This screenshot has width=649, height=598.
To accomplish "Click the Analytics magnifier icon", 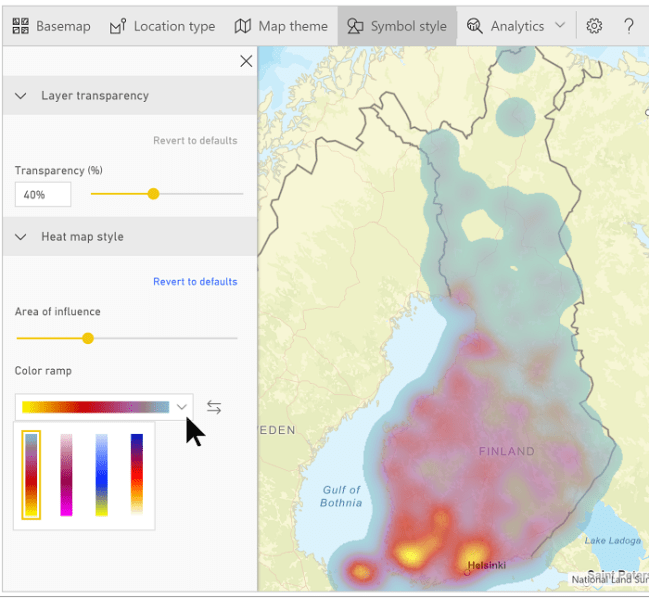I will (x=475, y=26).
